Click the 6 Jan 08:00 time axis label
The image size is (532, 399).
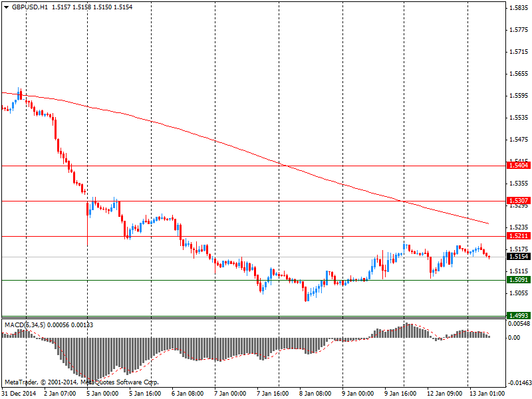coord(188,394)
